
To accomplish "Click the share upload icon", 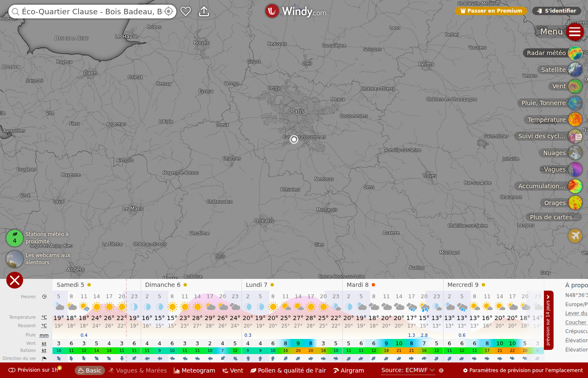I will (204, 11).
